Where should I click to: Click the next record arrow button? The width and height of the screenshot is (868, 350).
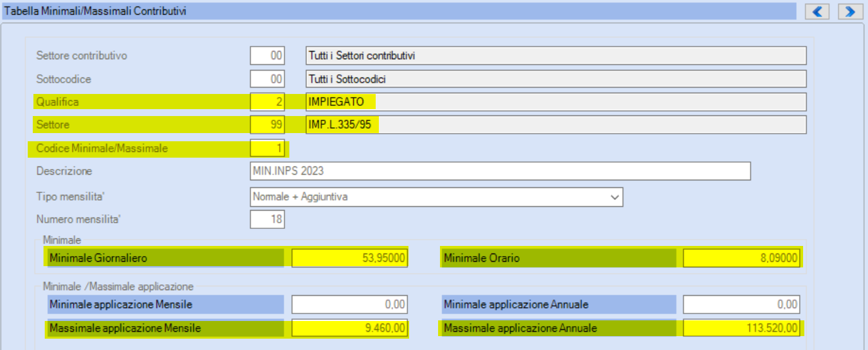click(x=850, y=11)
